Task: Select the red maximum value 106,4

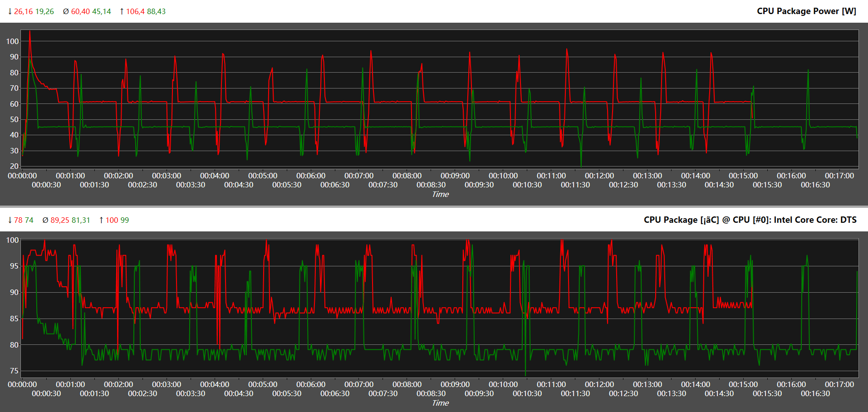Action: (135, 11)
